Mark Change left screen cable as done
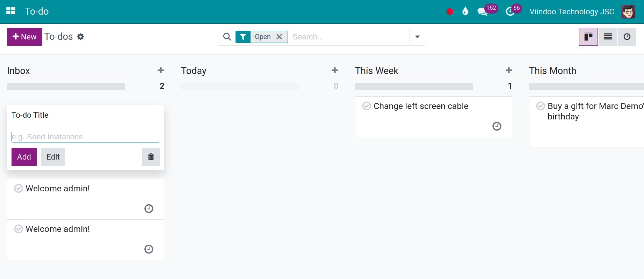The width and height of the screenshot is (644, 279). 367,106
